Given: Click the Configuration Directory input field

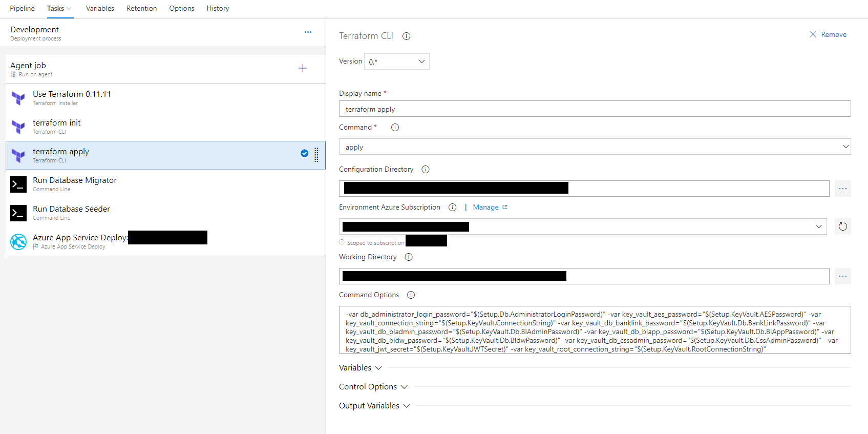Looking at the screenshot, I should coord(584,188).
